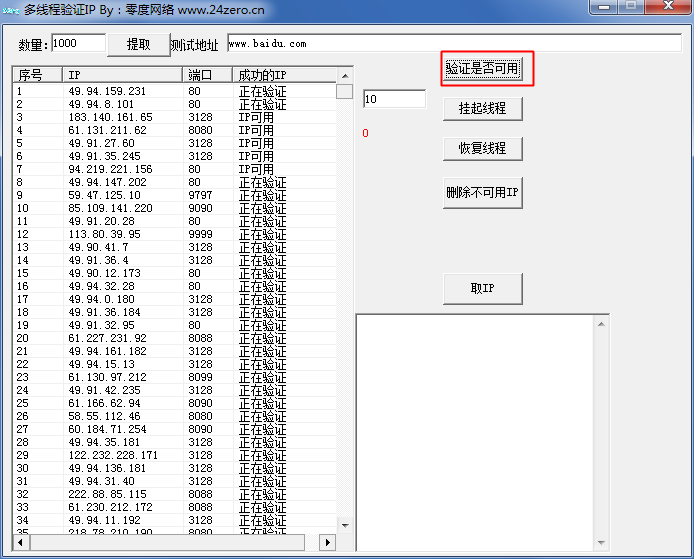Close the 多线程验证IP window
The width and height of the screenshot is (694, 559).
tap(668, 6)
